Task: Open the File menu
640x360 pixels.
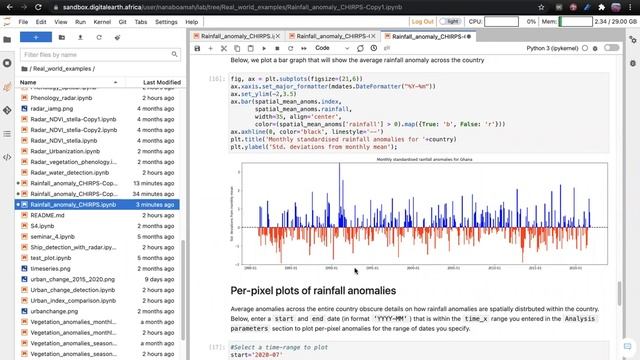Action: (x=23, y=22)
